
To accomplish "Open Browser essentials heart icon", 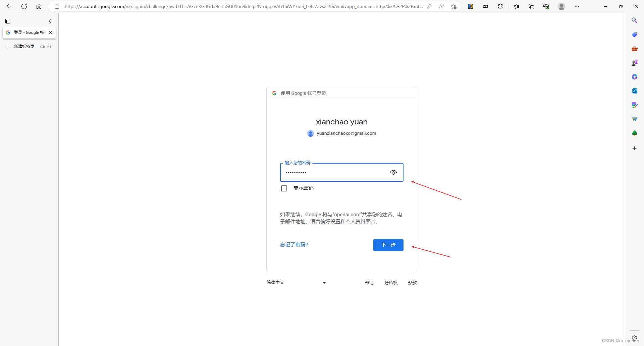I will (x=546, y=6).
